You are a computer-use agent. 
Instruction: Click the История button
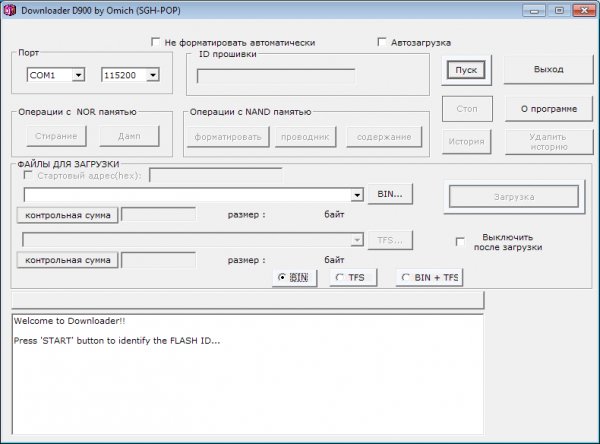(466, 141)
